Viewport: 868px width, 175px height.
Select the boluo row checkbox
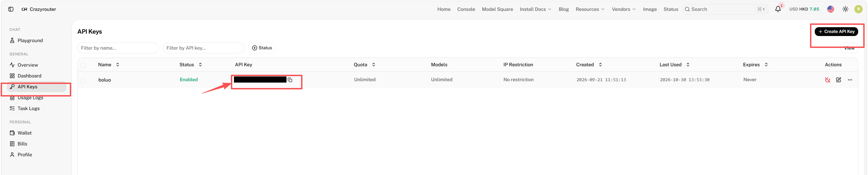coord(83,80)
